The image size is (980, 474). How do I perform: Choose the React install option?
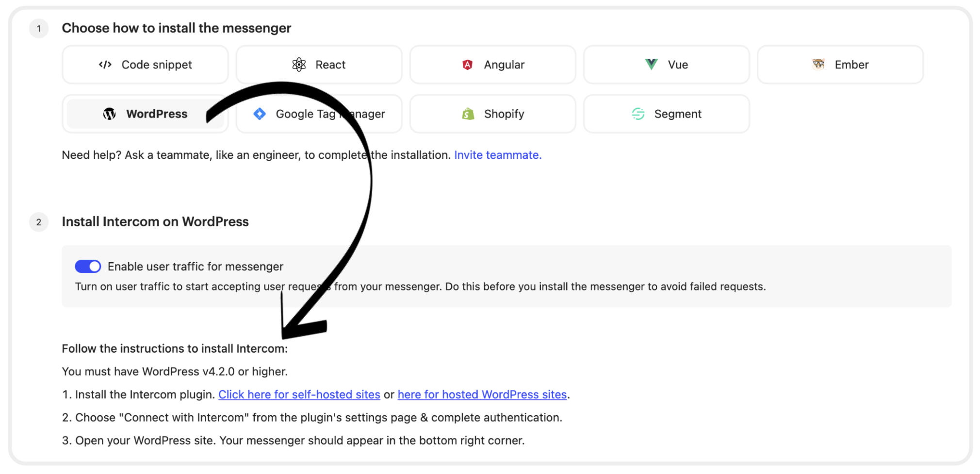pyautogui.click(x=330, y=65)
